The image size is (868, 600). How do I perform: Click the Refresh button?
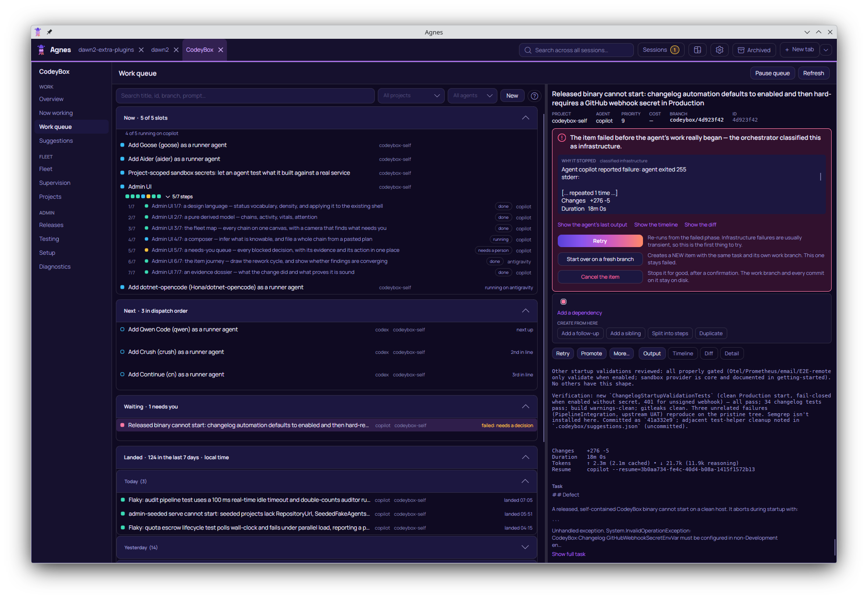click(813, 73)
